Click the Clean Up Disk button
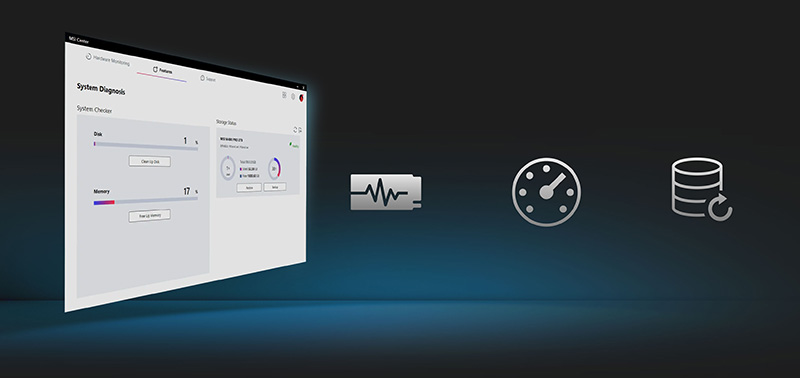 pos(149,161)
